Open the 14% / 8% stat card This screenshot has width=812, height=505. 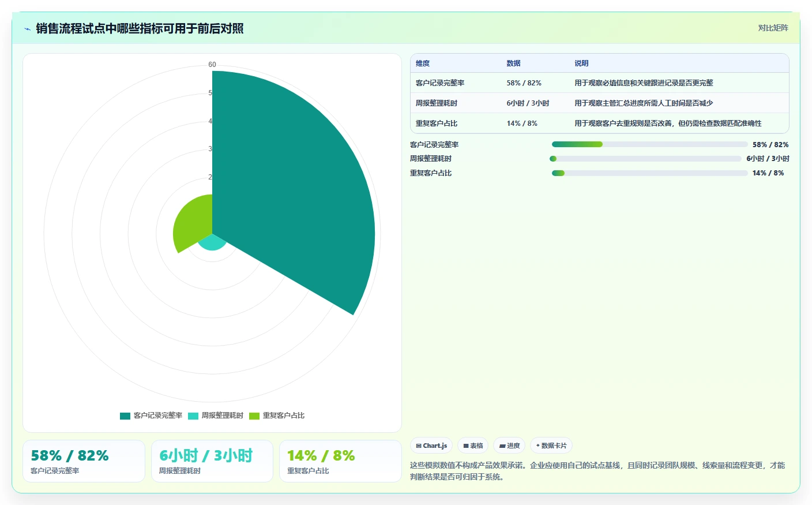(x=340, y=461)
